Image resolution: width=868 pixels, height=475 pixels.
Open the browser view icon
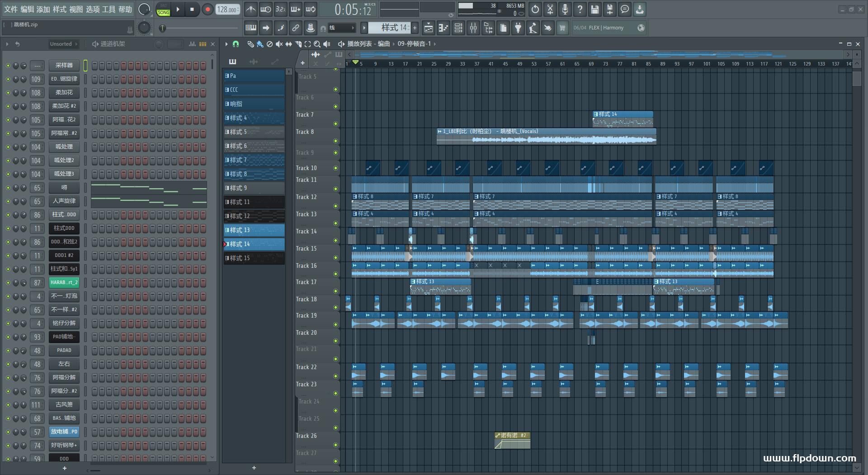[x=488, y=28]
